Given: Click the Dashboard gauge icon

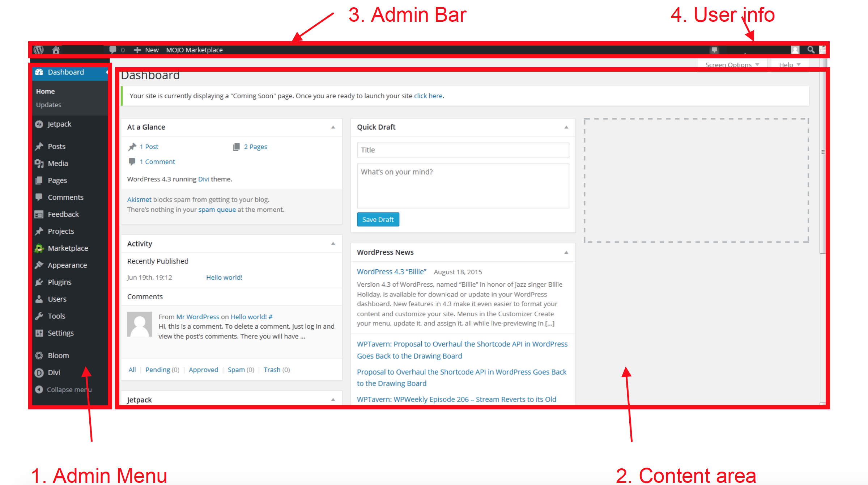Looking at the screenshot, I should click(39, 72).
